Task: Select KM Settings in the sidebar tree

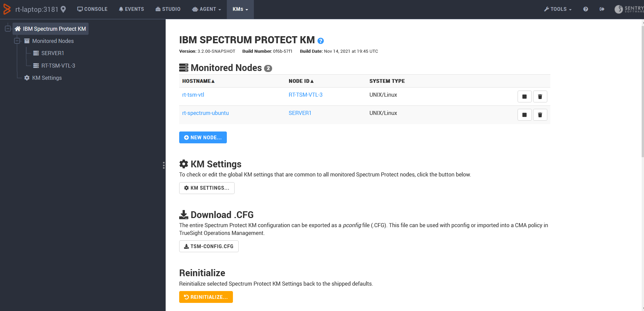Action: (x=46, y=78)
